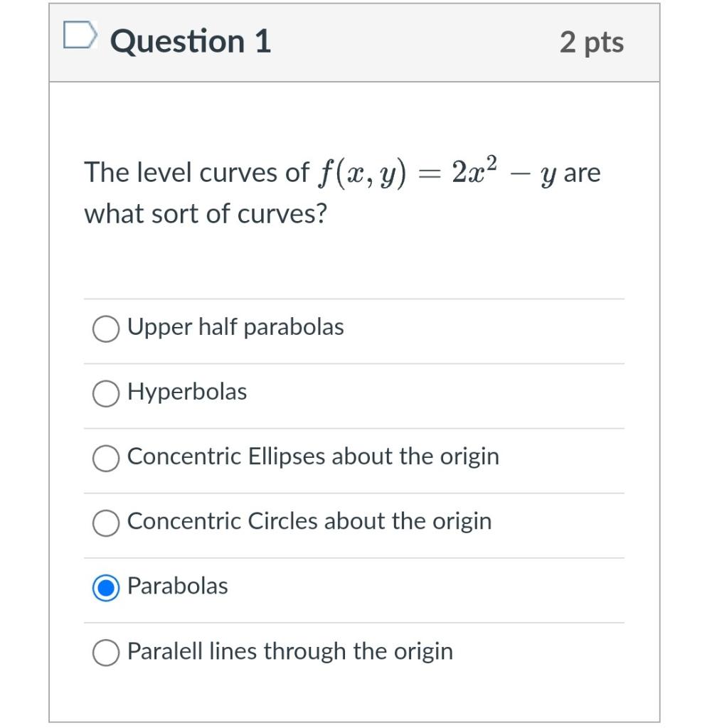Click the Hyperbolas answer label text

(186, 392)
